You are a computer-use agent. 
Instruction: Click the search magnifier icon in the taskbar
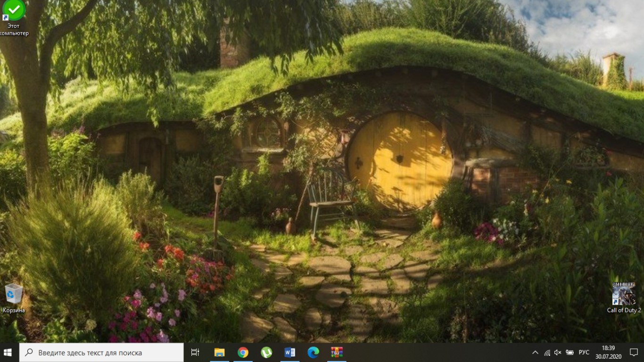(x=29, y=353)
